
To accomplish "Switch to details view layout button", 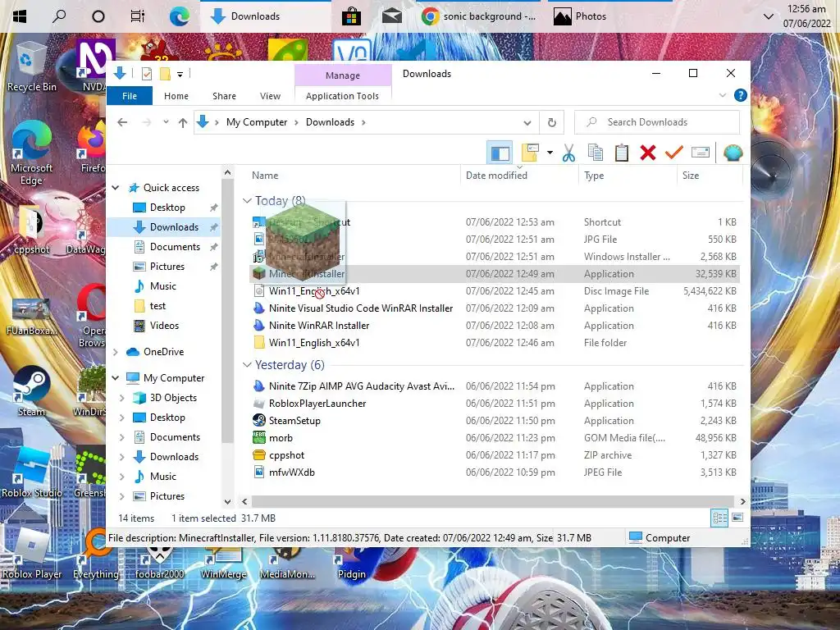I will coord(719,518).
